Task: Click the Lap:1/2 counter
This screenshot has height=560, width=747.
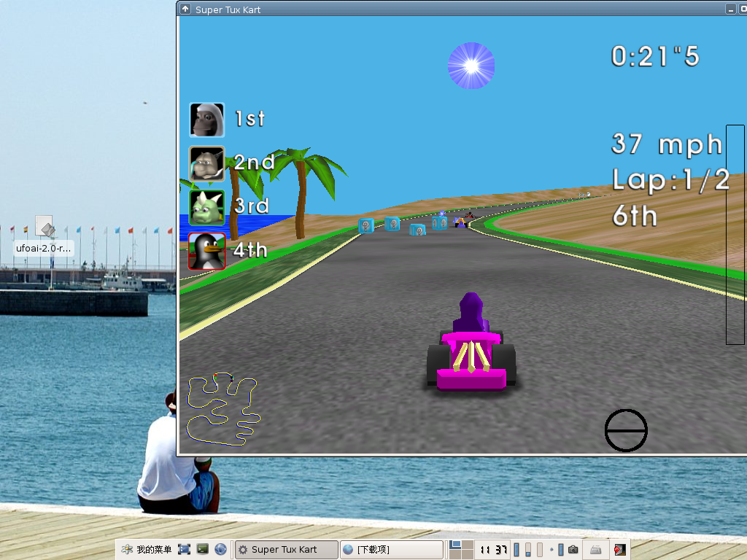Action: tap(671, 180)
